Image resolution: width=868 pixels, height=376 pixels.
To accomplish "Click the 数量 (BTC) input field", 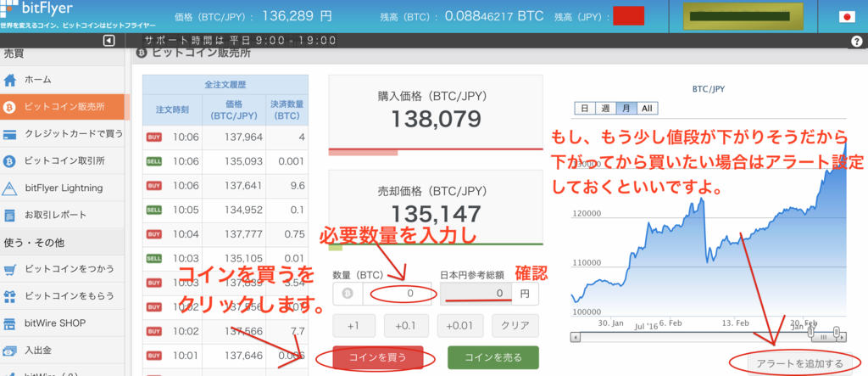I will click(397, 294).
